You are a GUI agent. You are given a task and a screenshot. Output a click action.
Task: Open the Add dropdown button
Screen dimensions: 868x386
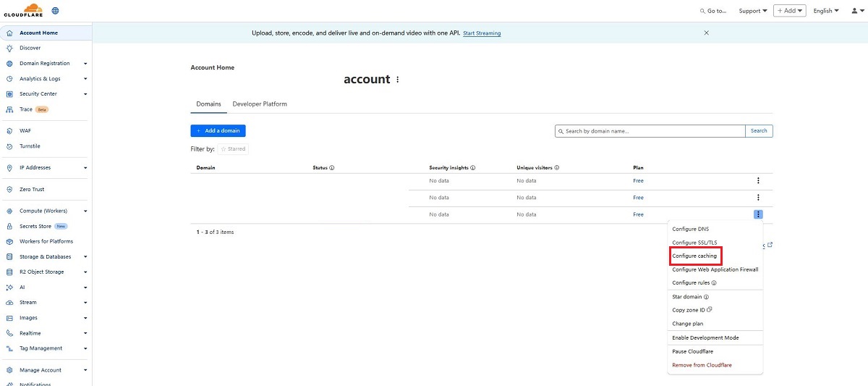(789, 11)
